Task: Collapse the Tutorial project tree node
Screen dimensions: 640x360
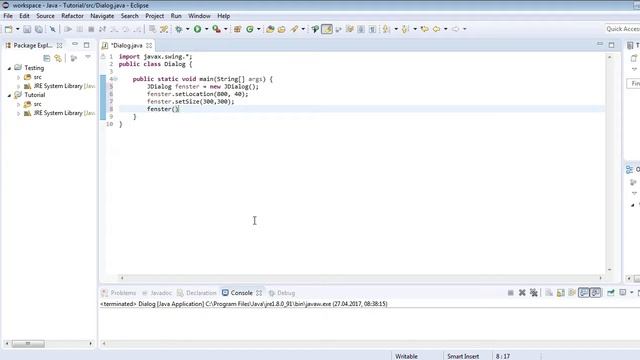Action: (9, 95)
